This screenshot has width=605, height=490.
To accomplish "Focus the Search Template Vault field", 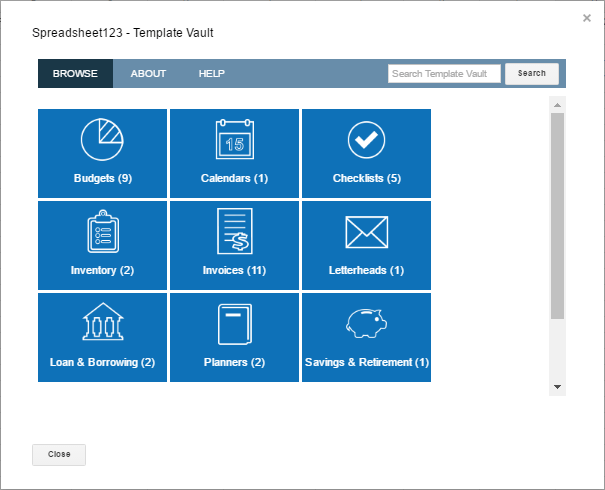I will click(x=444, y=74).
